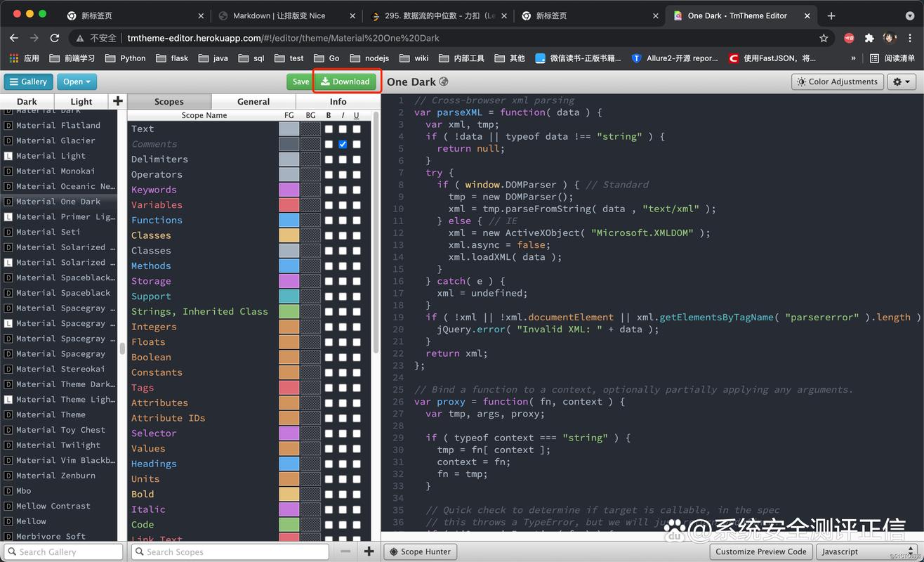Click the browser forward arrow
This screenshot has width=924, height=562.
[x=34, y=38]
